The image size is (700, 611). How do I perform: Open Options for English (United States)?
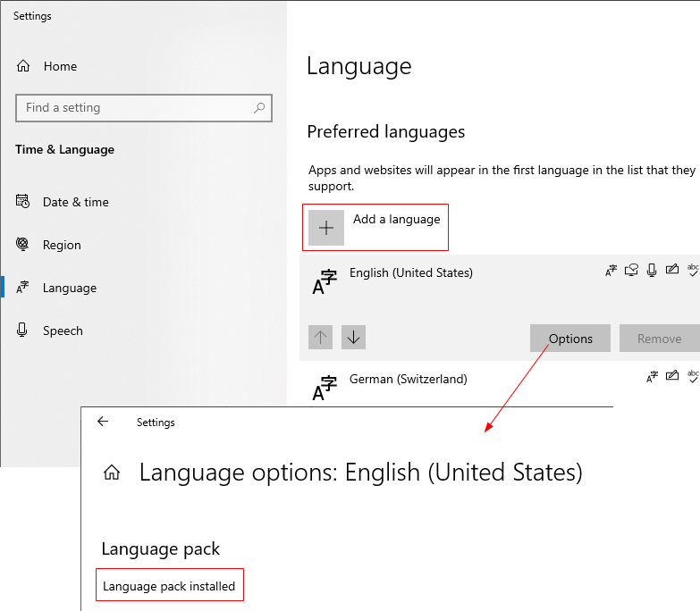570,339
